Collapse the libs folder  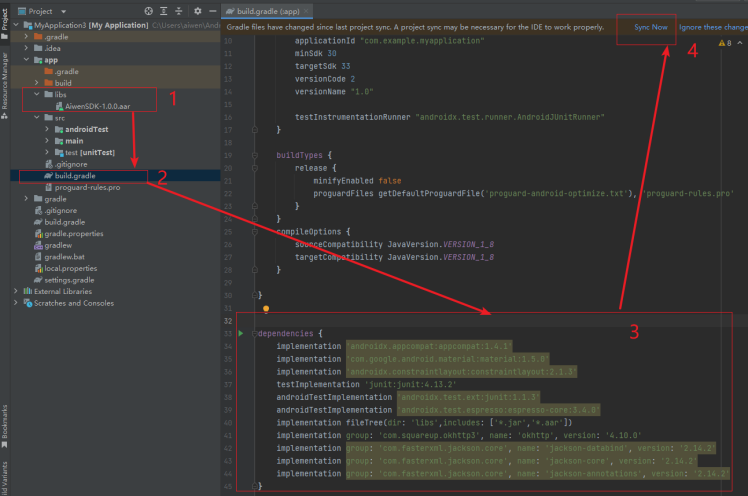click(37, 94)
